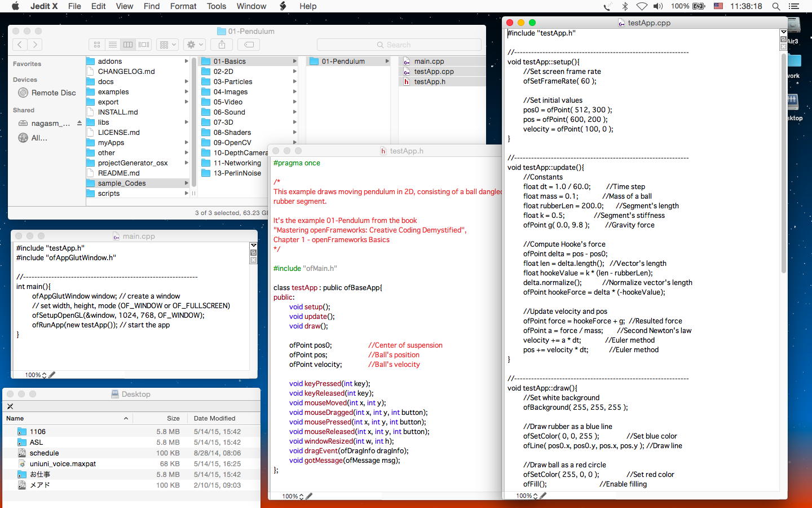812x508 pixels.
Task: Switch Finder to icon view
Action: [x=97, y=45]
